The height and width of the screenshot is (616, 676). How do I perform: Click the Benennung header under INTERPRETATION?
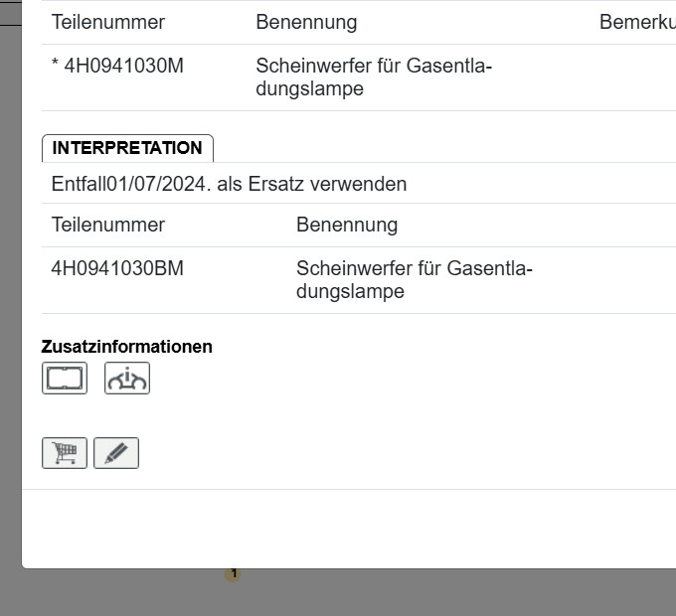(x=347, y=225)
